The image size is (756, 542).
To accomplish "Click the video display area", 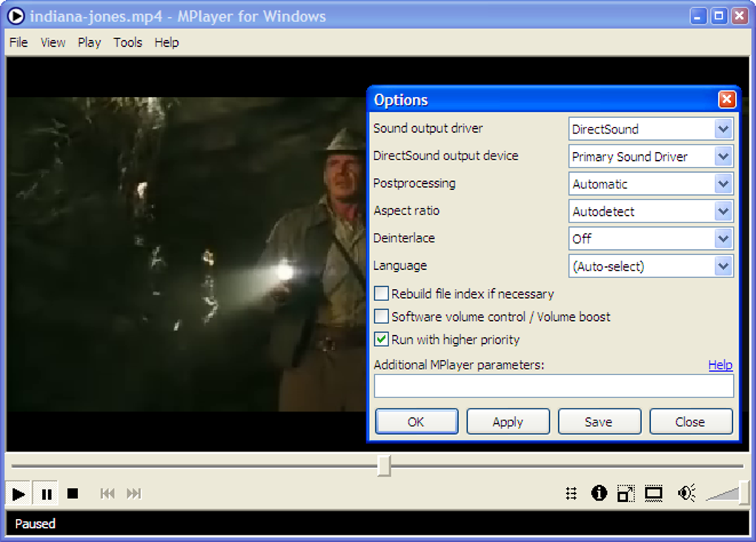I will pyautogui.click(x=186, y=254).
